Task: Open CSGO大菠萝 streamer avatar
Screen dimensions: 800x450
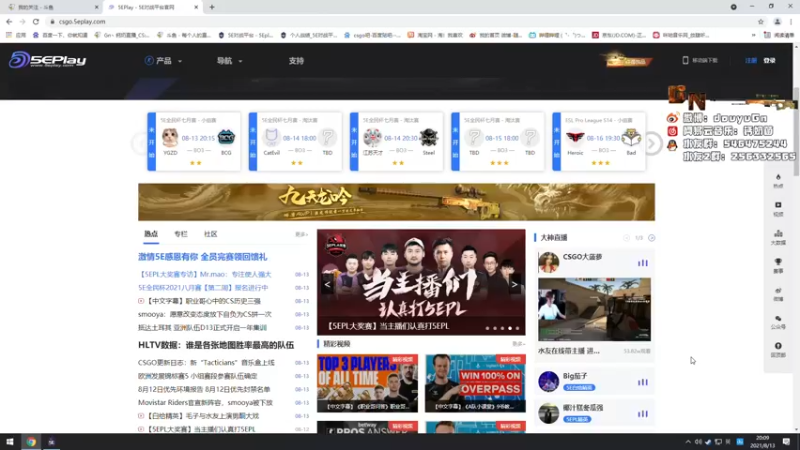Action: [x=548, y=262]
